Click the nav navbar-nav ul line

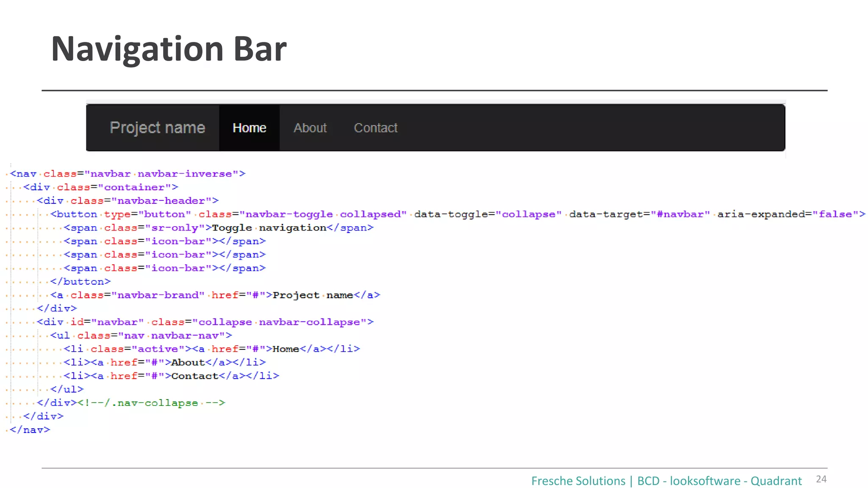141,335
